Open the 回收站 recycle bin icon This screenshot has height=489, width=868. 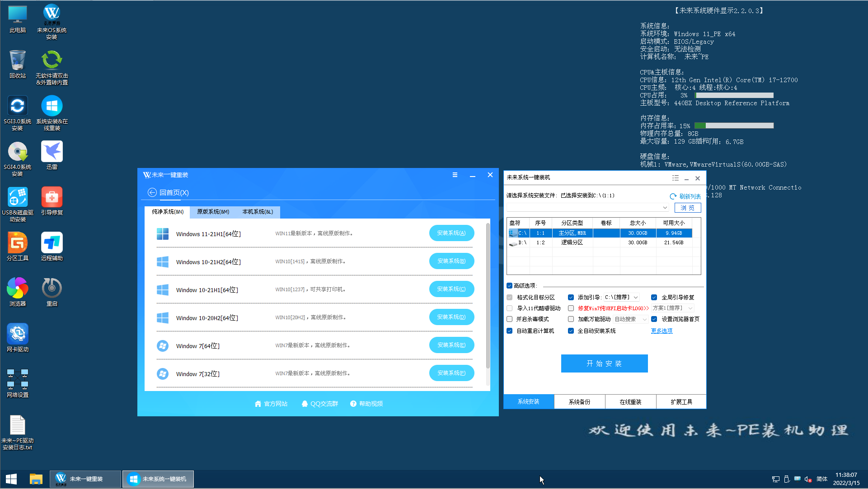tap(18, 64)
